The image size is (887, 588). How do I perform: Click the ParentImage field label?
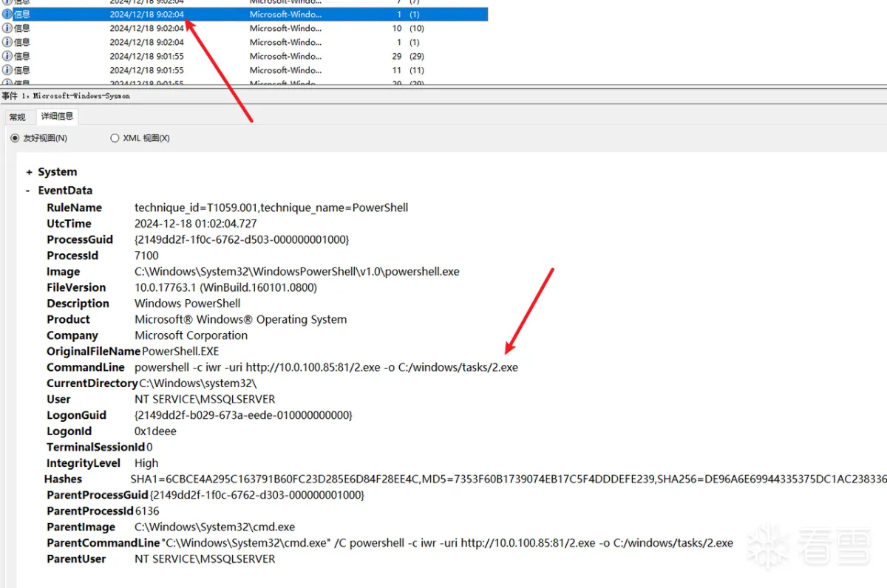[x=81, y=527]
